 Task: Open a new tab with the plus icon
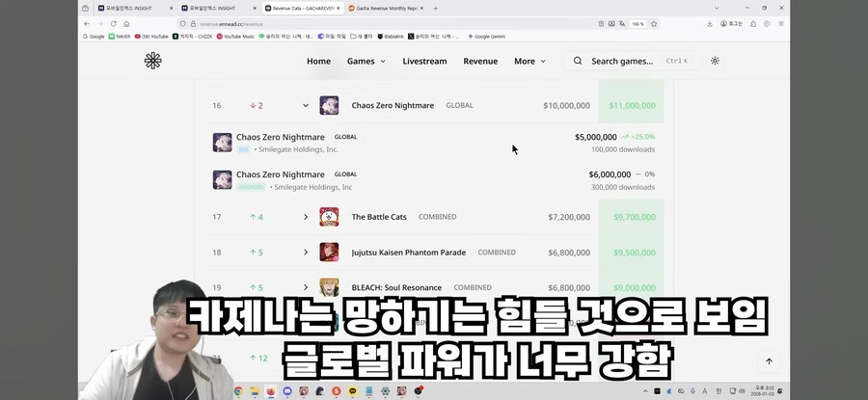click(x=436, y=9)
